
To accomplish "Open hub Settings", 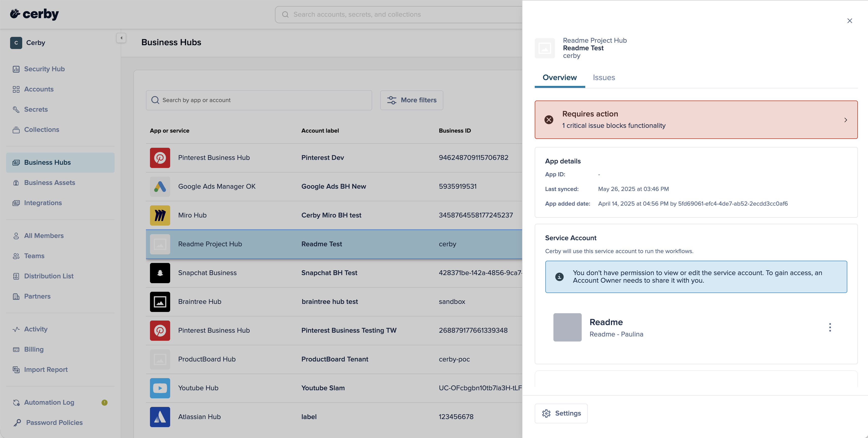I will 561,413.
